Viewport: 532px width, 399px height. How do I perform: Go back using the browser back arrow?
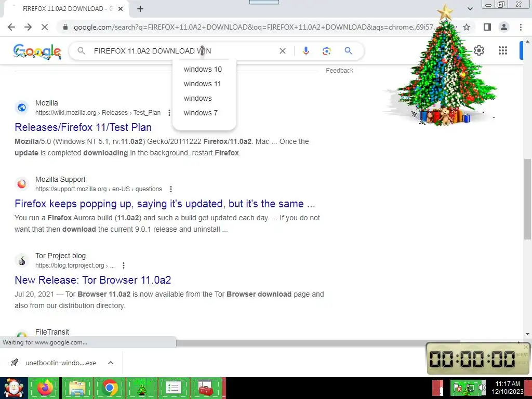(11, 27)
